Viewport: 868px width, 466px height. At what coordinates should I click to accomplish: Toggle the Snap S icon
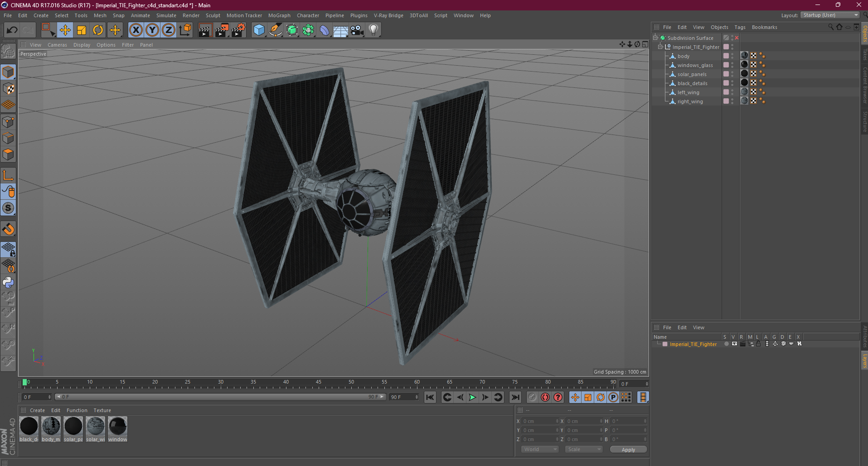tap(8, 208)
